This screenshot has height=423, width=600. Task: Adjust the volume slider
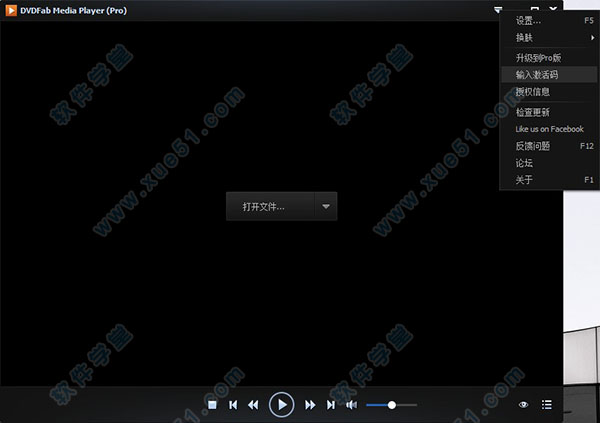pyautogui.click(x=391, y=405)
